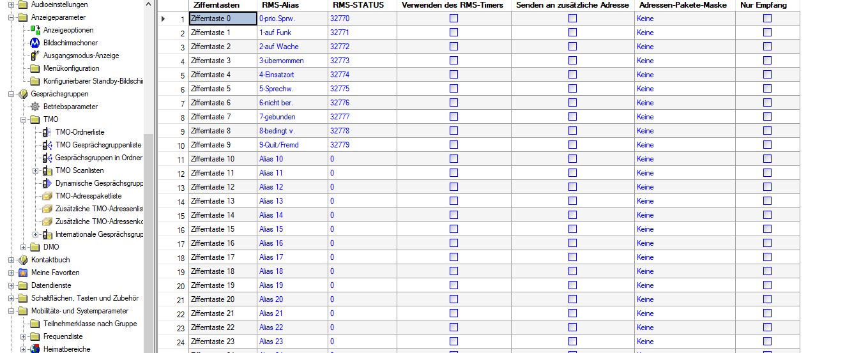Click the Kontaktbuch book icon
This screenshot has width=868, height=353.
click(23, 260)
